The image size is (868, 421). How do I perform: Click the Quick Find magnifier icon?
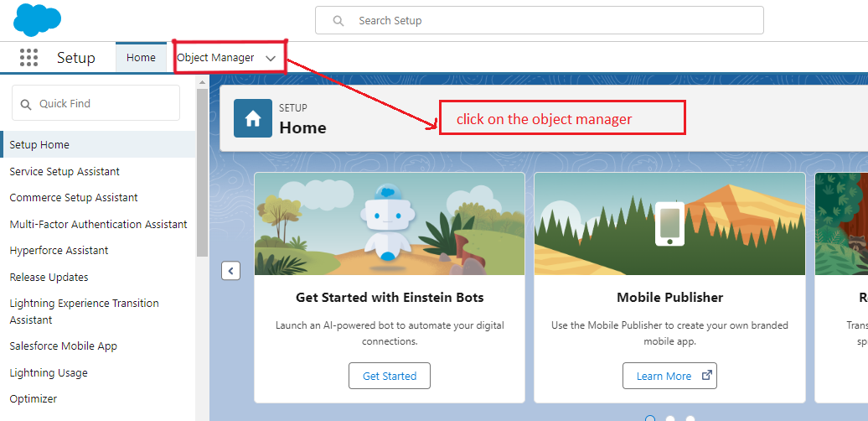26,104
